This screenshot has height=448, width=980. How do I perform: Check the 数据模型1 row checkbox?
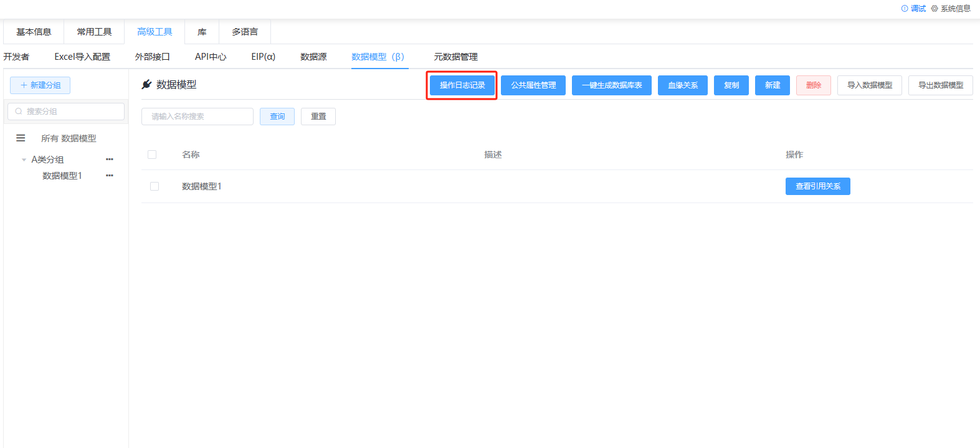(x=155, y=186)
